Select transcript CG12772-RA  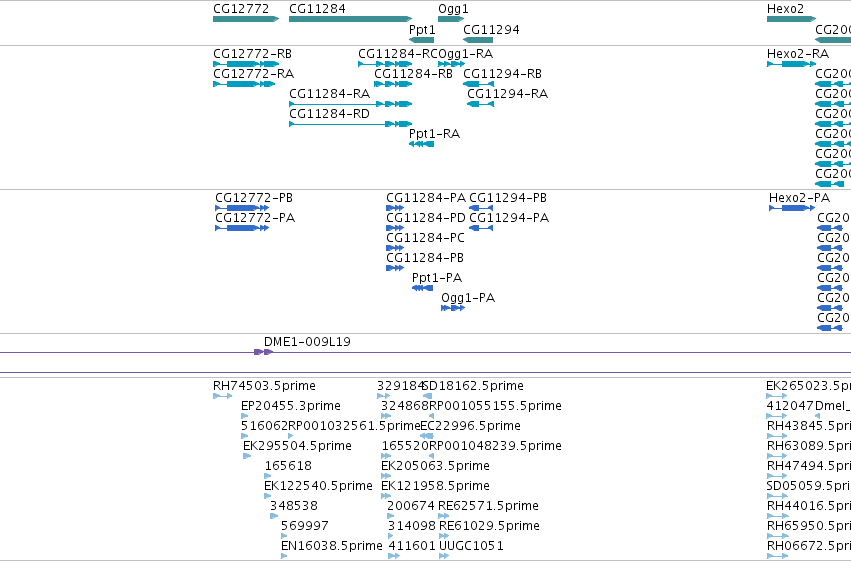click(x=244, y=84)
